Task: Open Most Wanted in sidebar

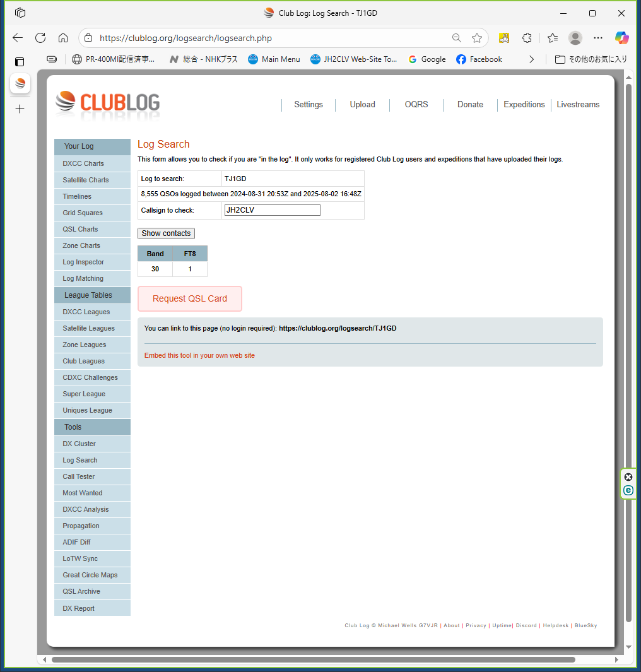Action: pyautogui.click(x=92, y=493)
